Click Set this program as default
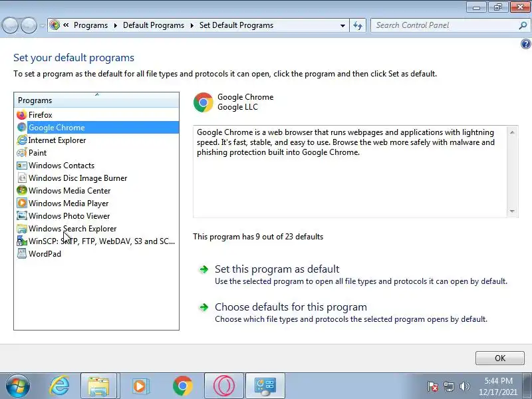Viewport: 532px width, 399px height. (277, 269)
